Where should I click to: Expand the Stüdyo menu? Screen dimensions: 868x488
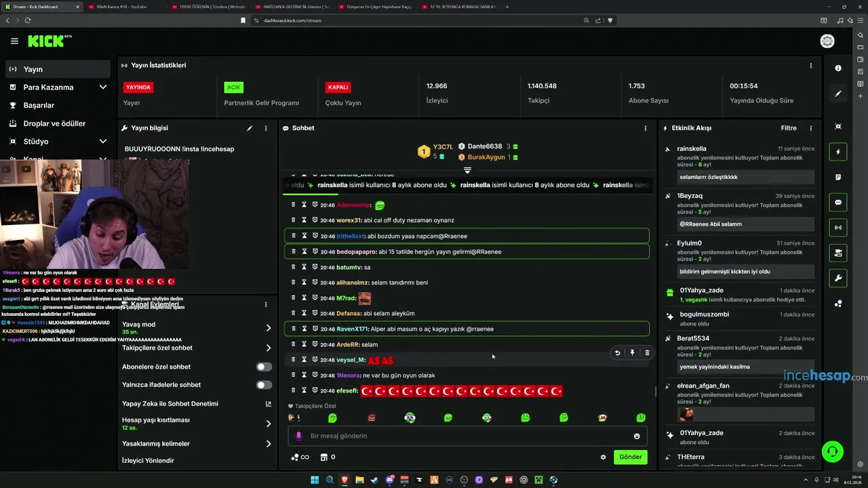(103, 142)
